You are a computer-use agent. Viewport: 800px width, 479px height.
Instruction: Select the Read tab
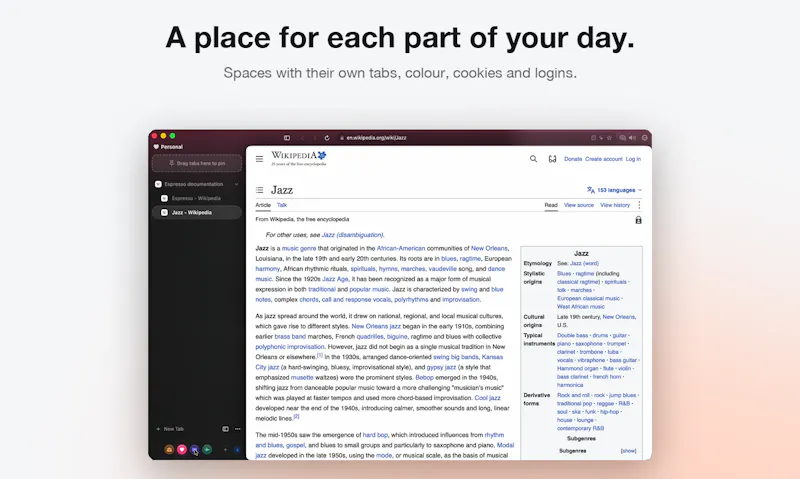[x=551, y=205]
